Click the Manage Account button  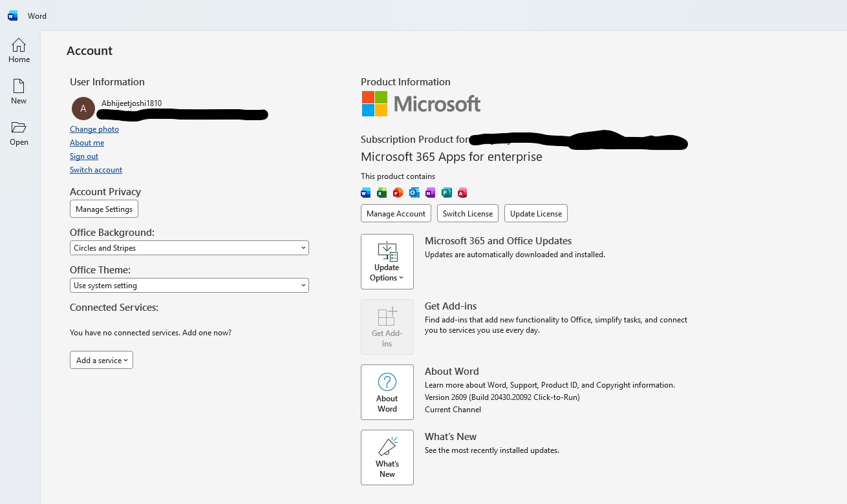tap(396, 214)
